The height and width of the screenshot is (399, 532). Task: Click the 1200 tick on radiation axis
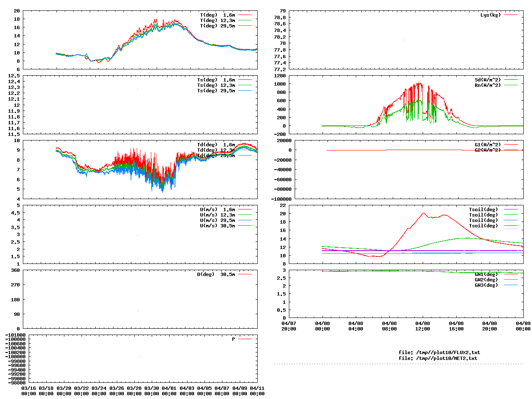280,76
